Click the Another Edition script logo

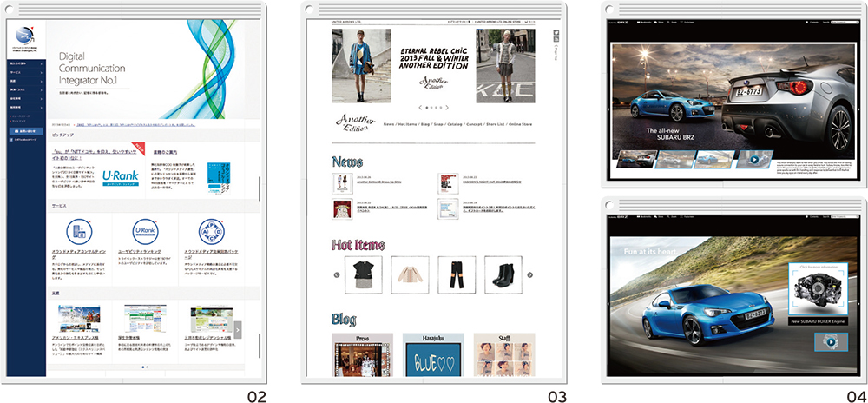[355, 123]
